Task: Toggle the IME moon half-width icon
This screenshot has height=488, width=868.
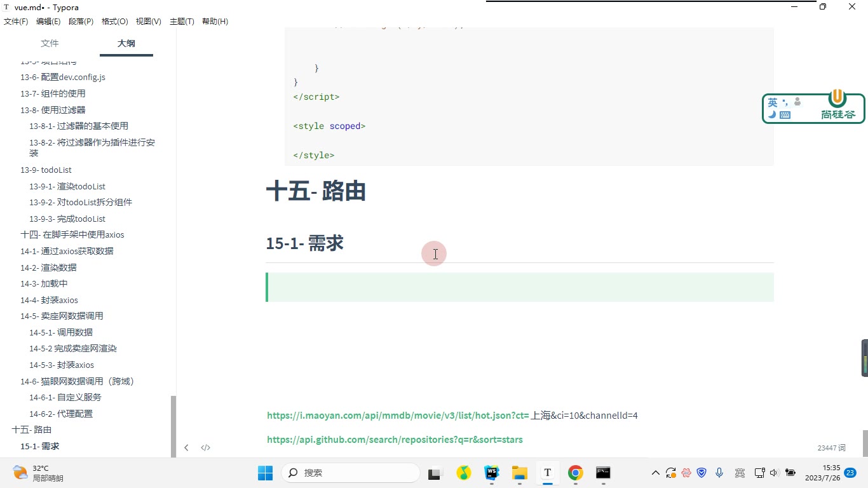Action: click(x=772, y=115)
